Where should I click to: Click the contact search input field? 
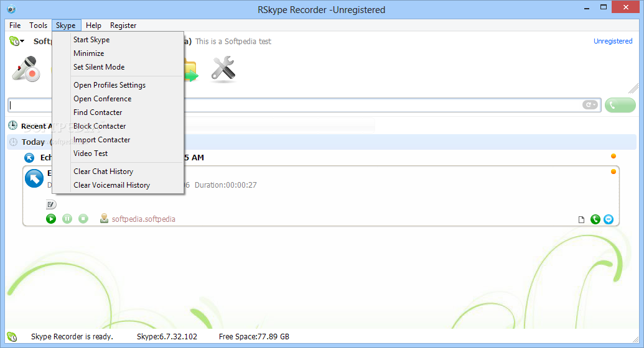(304, 105)
